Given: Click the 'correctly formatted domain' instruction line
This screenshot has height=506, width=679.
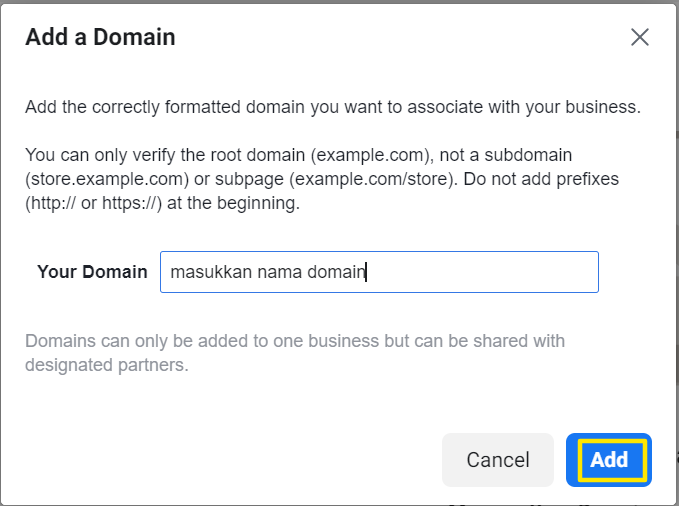Looking at the screenshot, I should click(333, 107).
